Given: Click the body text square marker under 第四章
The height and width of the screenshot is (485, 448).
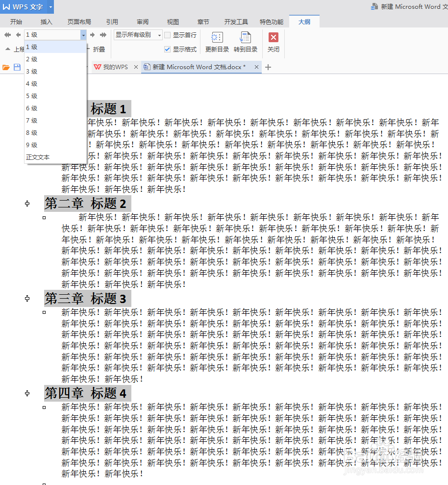Looking at the screenshot, I should 44,408.
